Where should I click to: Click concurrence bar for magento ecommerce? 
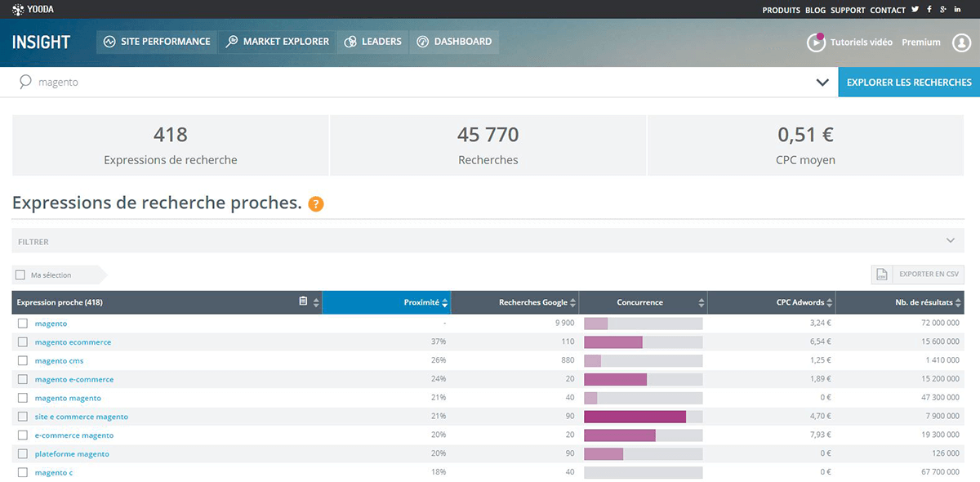(x=643, y=342)
